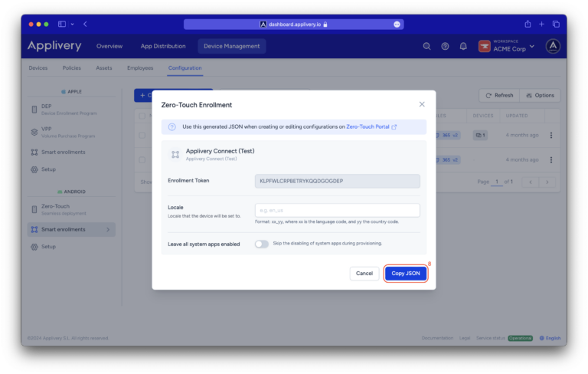The width and height of the screenshot is (588, 374).
Task: Open the help question mark icon
Action: click(445, 46)
